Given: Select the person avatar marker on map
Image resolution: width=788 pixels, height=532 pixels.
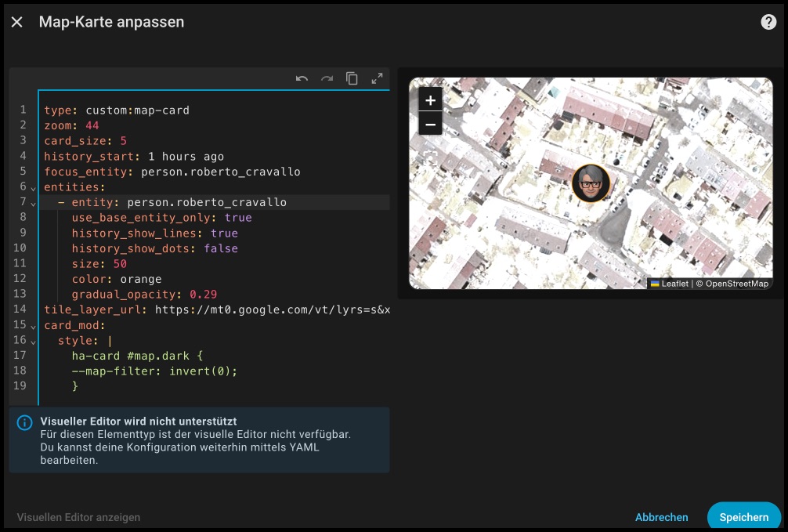Looking at the screenshot, I should pos(591,183).
